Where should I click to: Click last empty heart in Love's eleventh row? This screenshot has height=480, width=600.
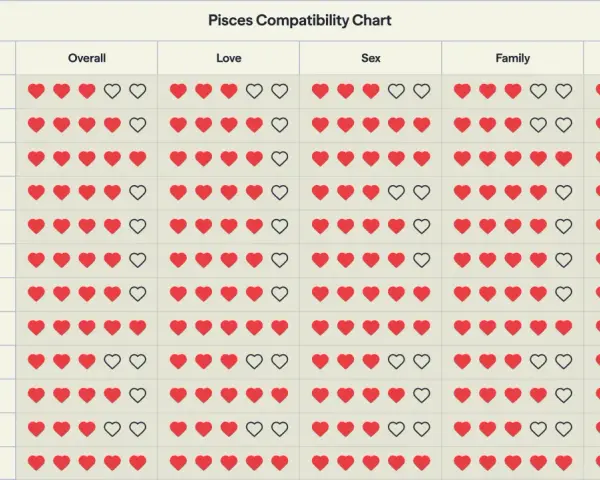(x=280, y=429)
